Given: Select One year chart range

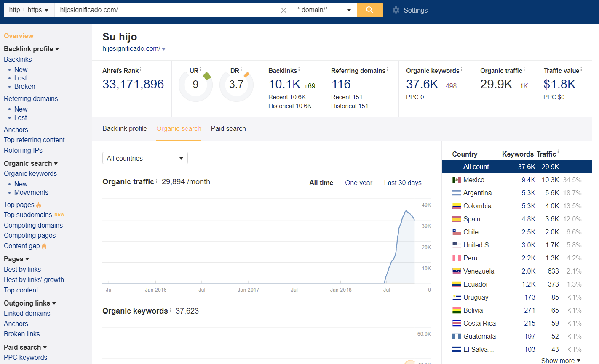Looking at the screenshot, I should point(358,183).
